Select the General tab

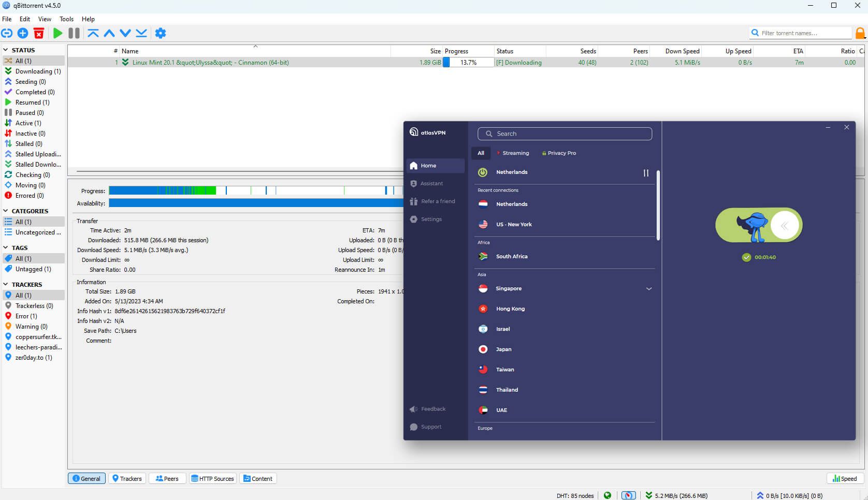tap(86, 479)
